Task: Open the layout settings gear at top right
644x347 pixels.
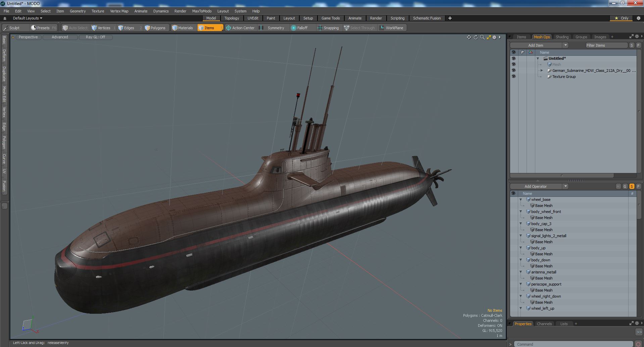Action: click(638, 18)
